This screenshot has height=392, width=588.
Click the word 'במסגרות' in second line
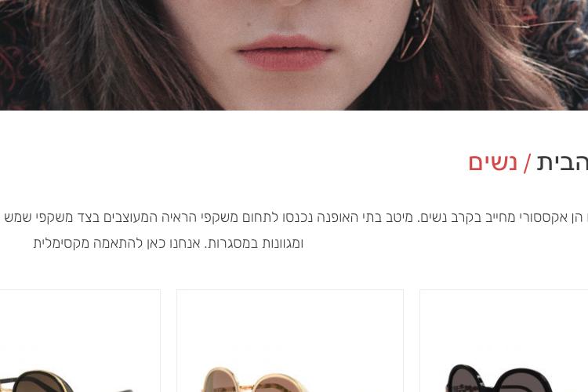[x=234, y=243]
